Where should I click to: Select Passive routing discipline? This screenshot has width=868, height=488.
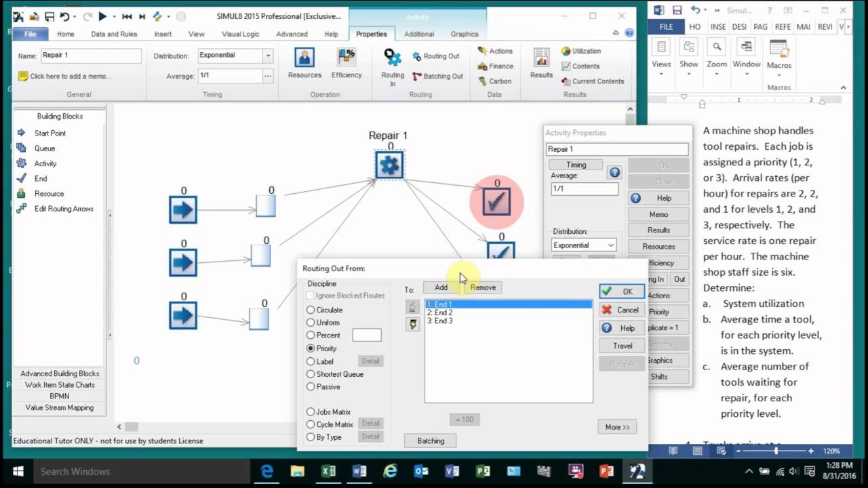311,386
